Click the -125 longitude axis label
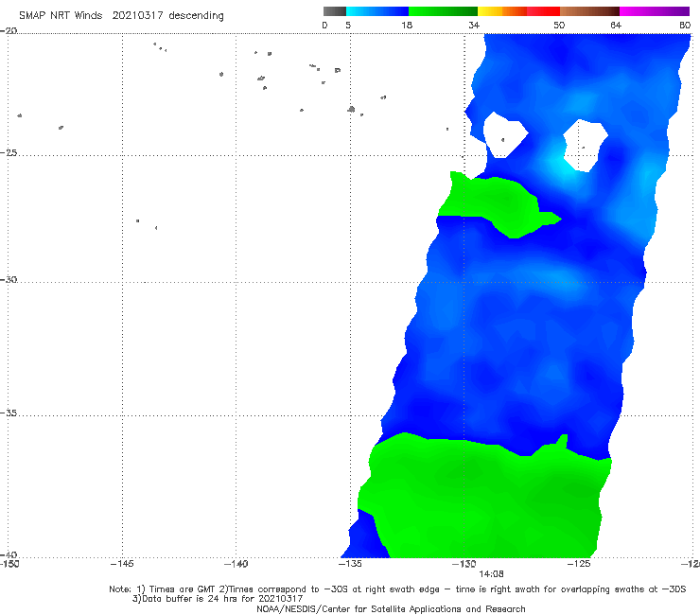700x615 pixels. click(579, 564)
